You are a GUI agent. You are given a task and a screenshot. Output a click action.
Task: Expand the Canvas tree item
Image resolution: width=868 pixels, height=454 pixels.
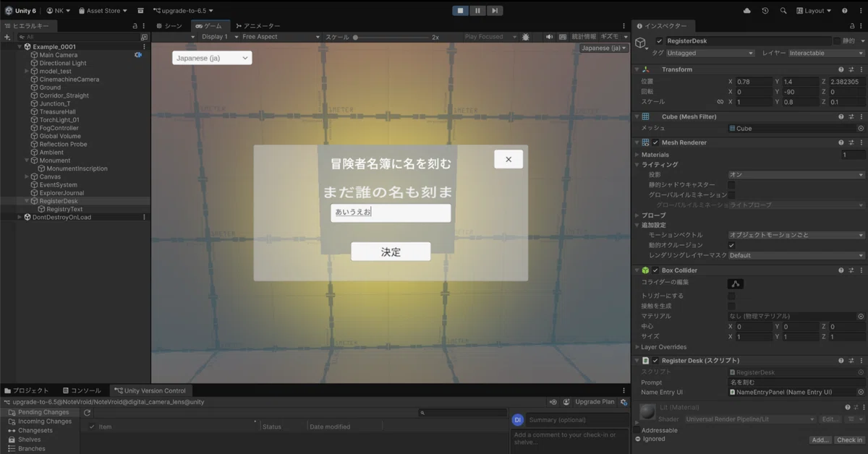27,176
